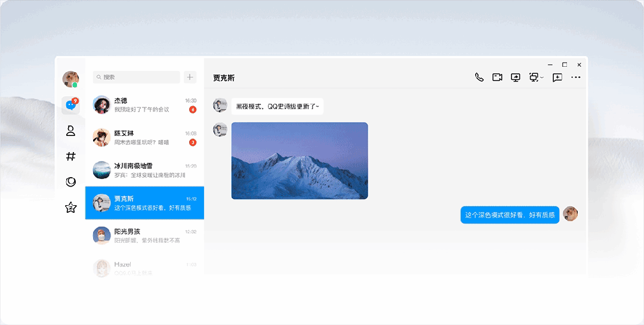Focus the 搜索 search field

click(x=136, y=77)
